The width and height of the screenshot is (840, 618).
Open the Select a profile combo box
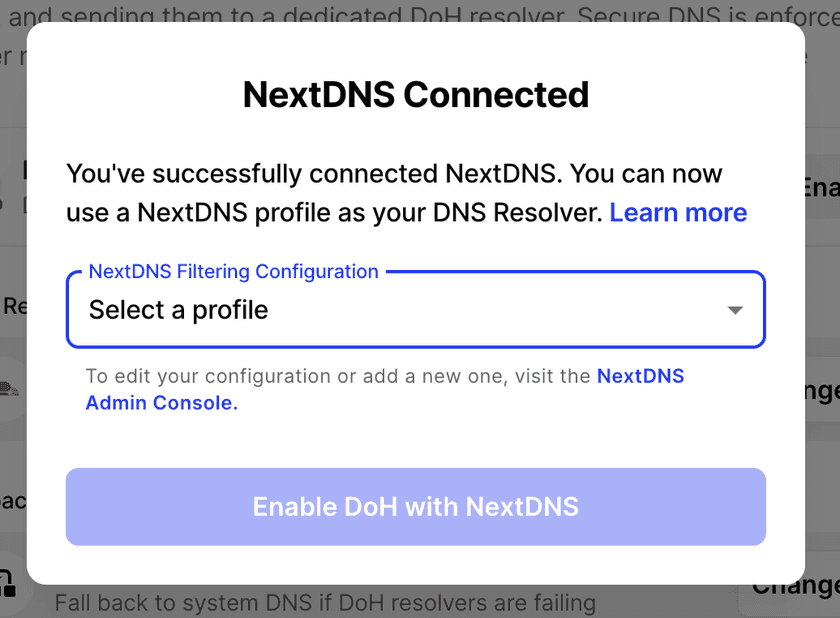(x=400, y=310)
